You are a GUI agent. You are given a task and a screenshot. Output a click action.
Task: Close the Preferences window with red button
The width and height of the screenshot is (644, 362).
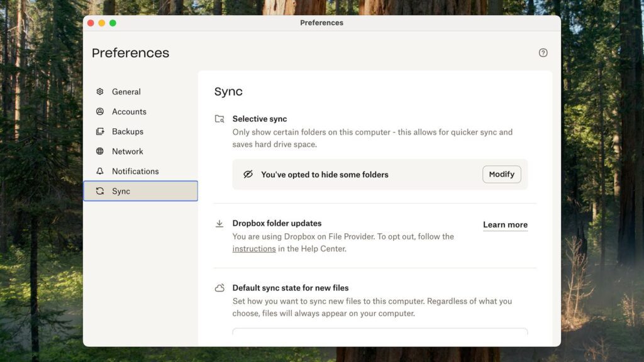pyautogui.click(x=91, y=23)
